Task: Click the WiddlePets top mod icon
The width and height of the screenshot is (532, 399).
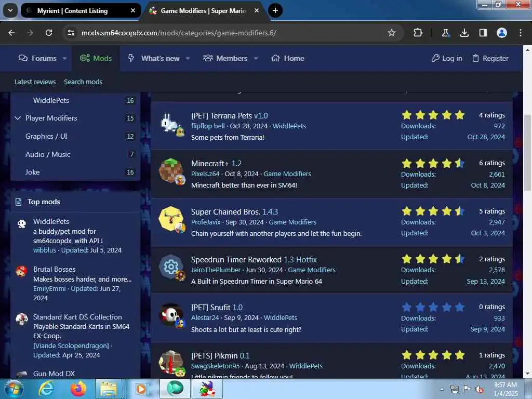Action: [x=22, y=224]
